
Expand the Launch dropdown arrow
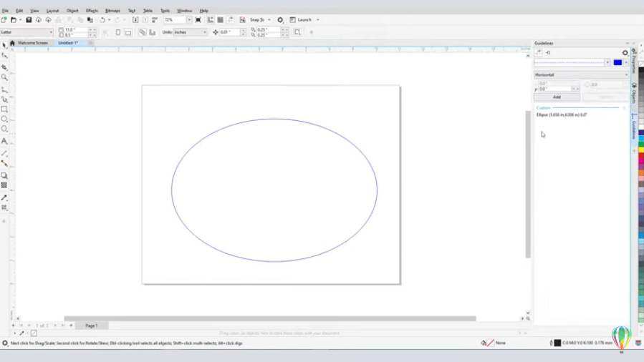pos(317,20)
